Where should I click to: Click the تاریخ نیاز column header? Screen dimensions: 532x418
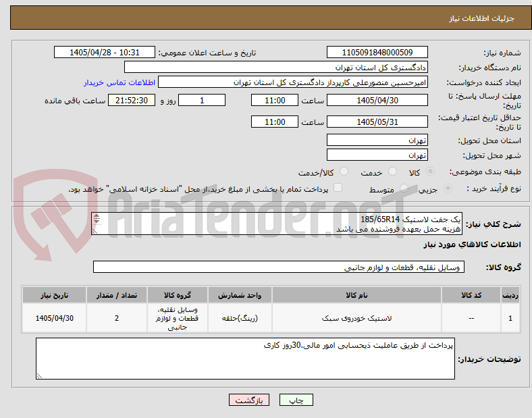click(54, 295)
